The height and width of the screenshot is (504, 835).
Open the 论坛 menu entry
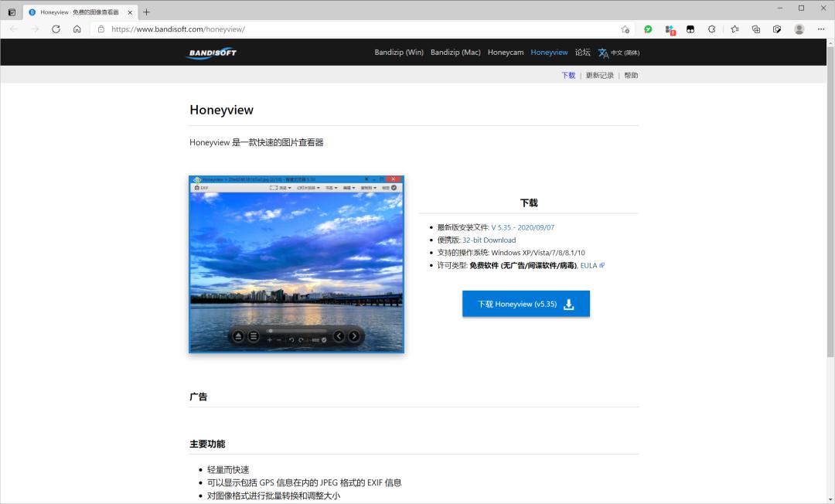[x=581, y=52]
